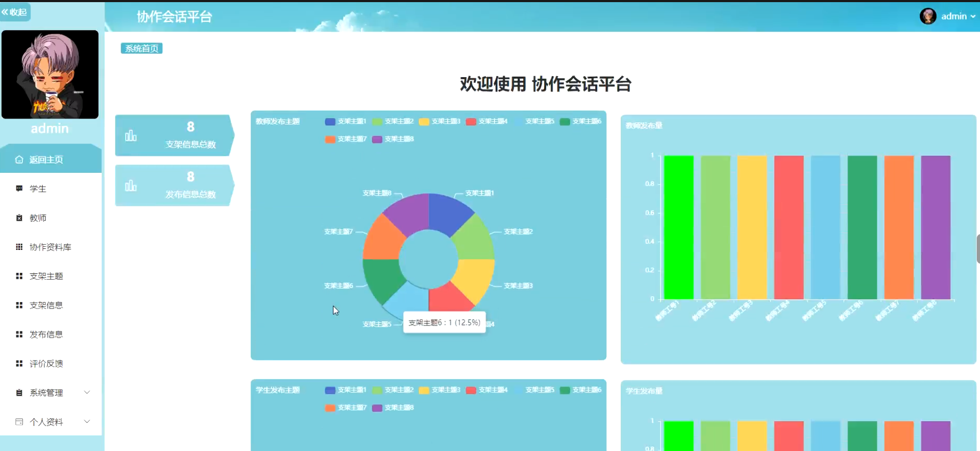Image resolution: width=980 pixels, height=451 pixels.
Task: Click the yellow 支架主题3 pie slice
Action: point(474,278)
